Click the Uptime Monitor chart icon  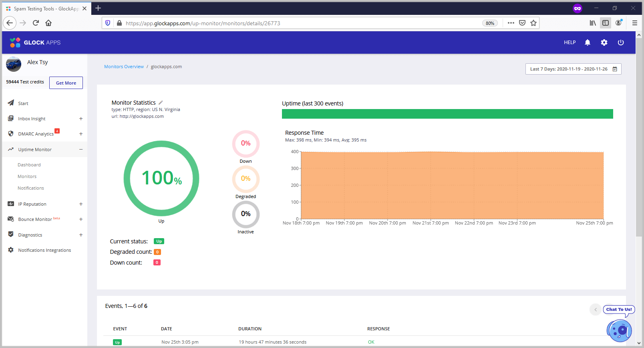point(11,149)
